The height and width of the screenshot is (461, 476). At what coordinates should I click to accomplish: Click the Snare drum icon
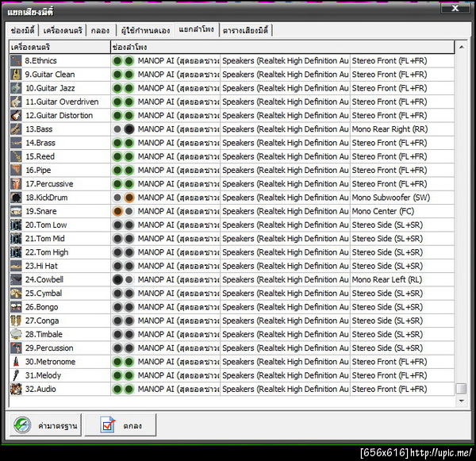[16, 211]
